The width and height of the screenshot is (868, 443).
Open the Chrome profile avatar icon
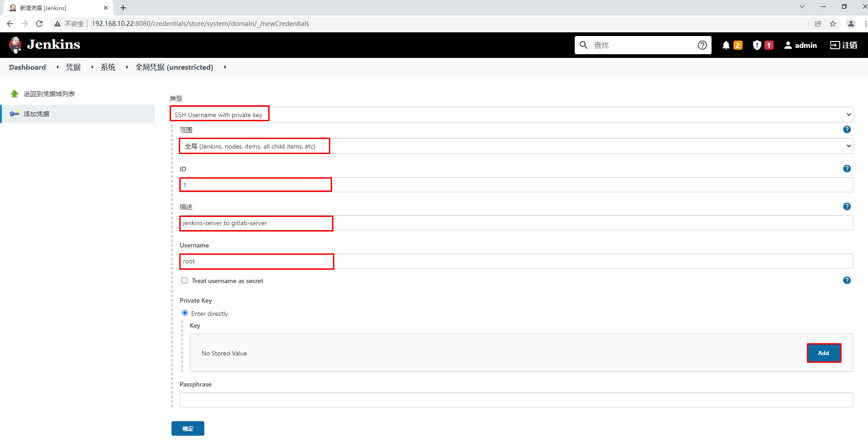(851, 24)
